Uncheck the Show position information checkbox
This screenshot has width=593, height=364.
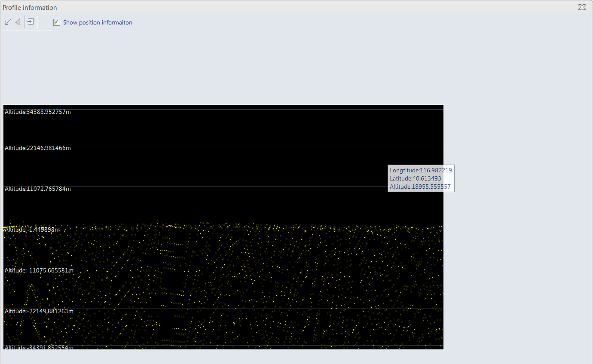57,22
